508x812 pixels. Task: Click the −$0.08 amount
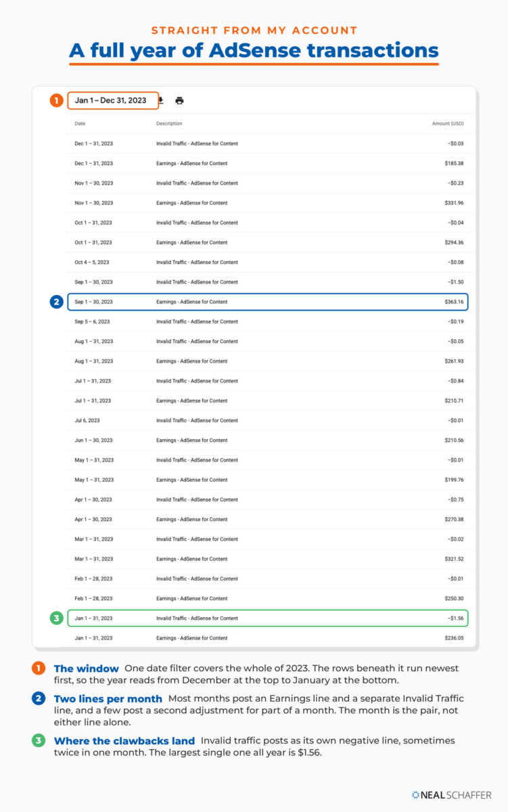[455, 262]
